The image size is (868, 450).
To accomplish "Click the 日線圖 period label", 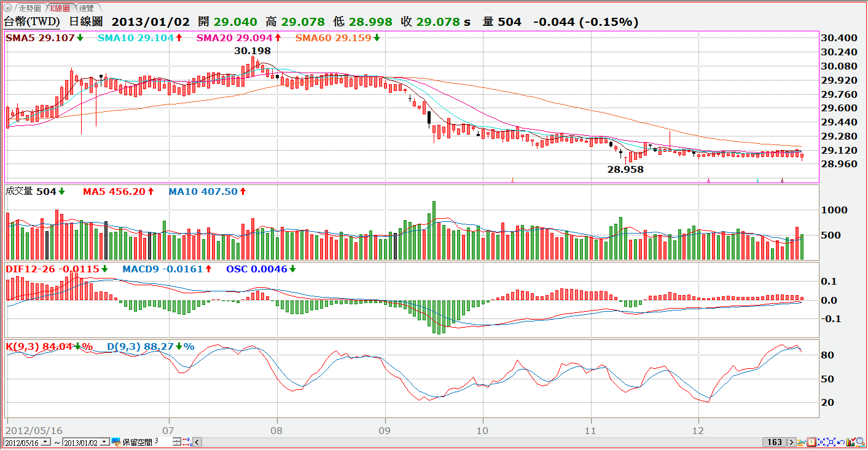I will tap(86, 22).
